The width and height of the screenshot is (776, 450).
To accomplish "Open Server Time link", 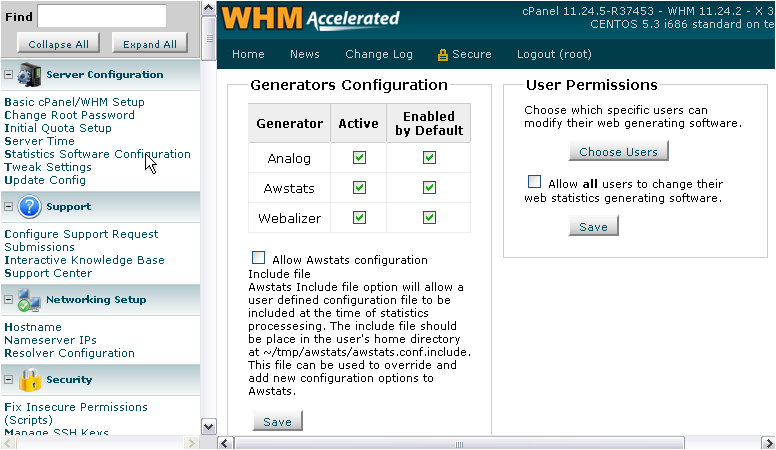I will pyautogui.click(x=39, y=141).
